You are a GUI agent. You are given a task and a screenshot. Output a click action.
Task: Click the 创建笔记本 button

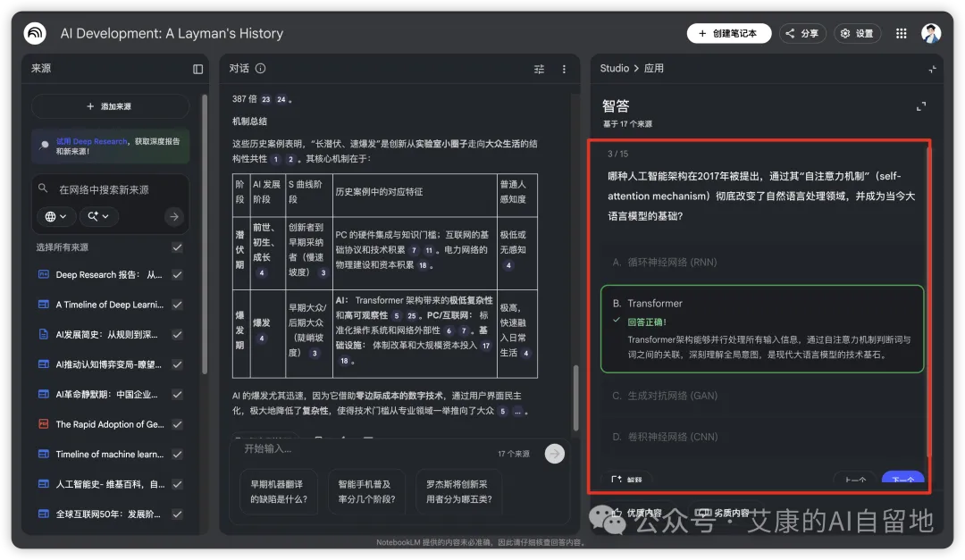(x=729, y=33)
